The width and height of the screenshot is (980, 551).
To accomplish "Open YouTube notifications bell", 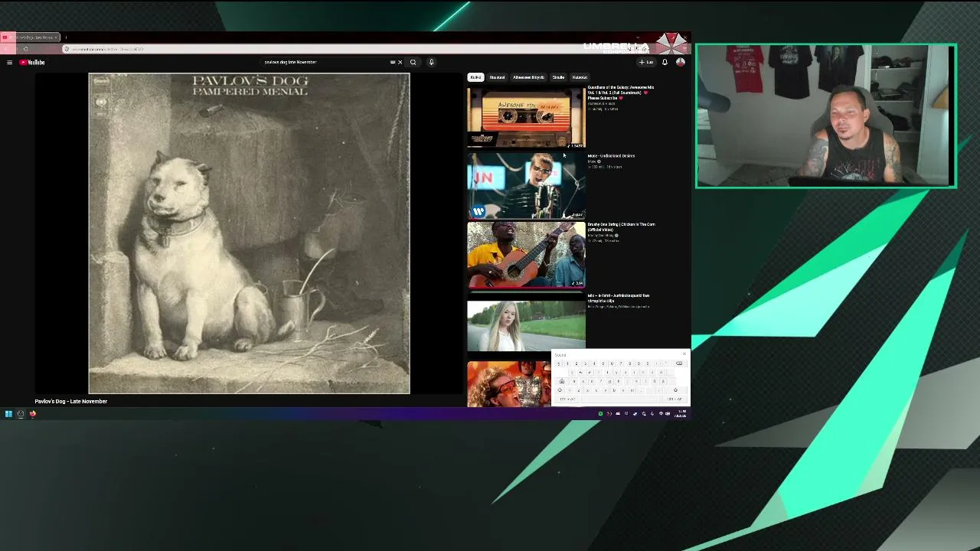I will (x=665, y=62).
